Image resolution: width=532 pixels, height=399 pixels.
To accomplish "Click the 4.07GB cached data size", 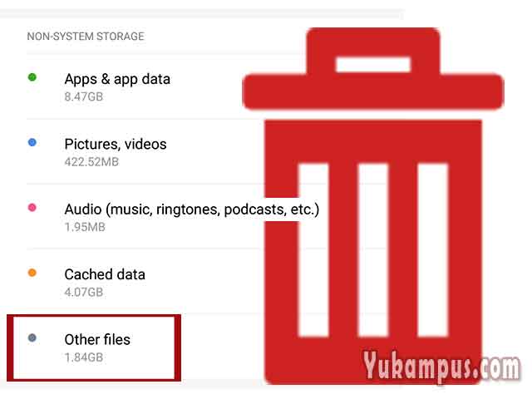I will [84, 292].
